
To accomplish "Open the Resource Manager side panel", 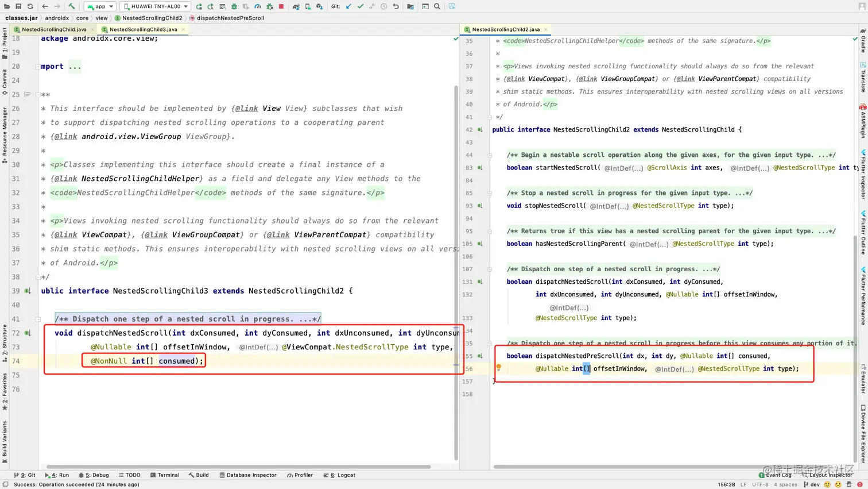I will click(x=5, y=135).
